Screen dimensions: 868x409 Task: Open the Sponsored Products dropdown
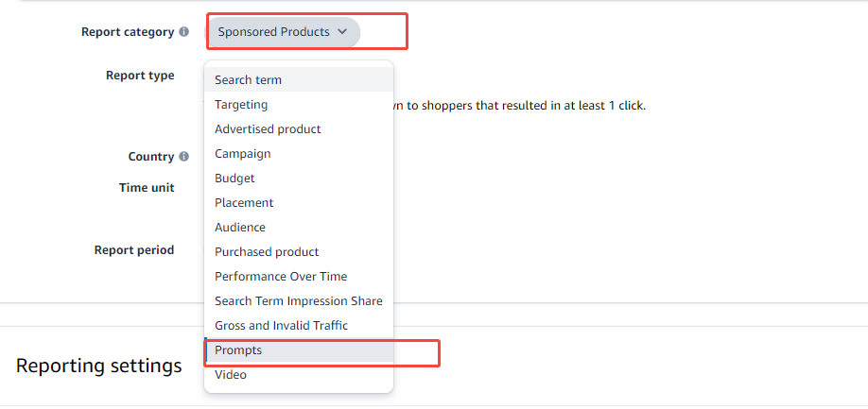(x=283, y=32)
